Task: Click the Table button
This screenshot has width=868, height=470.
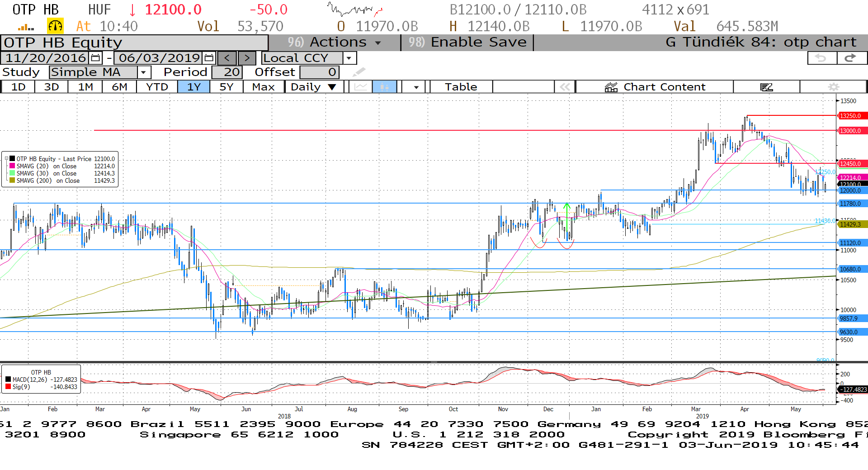Action: point(461,87)
